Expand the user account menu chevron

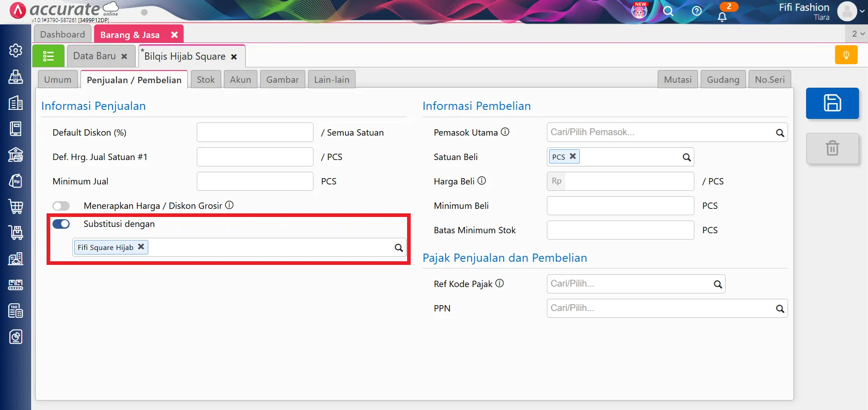[862, 12]
